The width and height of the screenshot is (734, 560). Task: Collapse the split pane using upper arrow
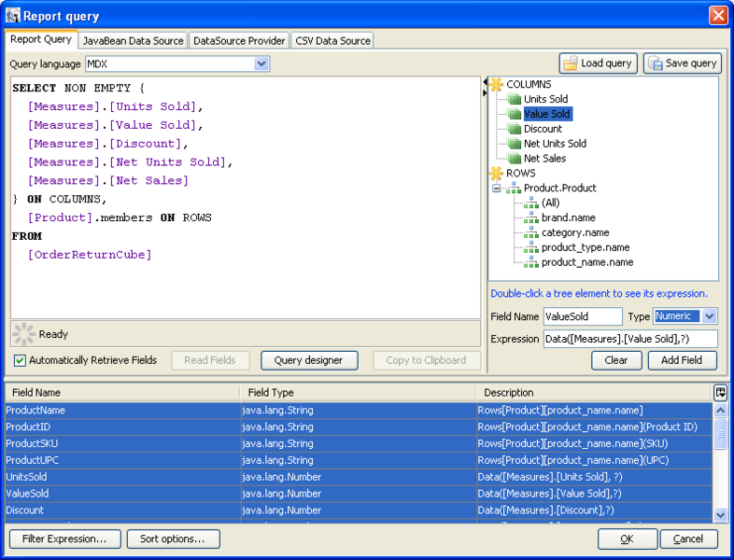click(x=485, y=82)
